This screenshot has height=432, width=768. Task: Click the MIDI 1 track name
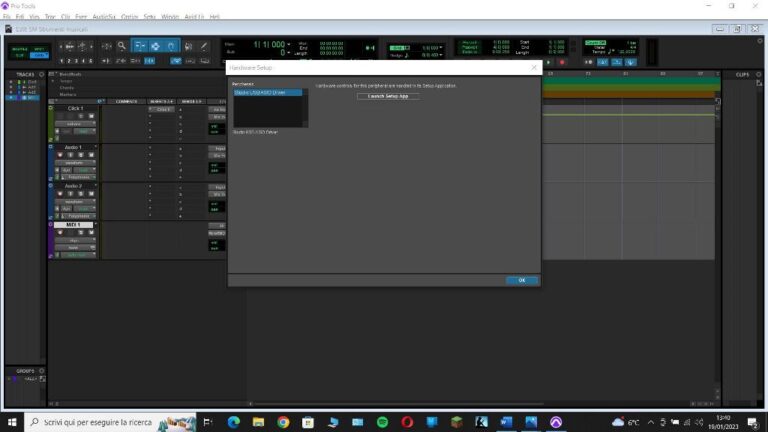[x=73, y=224]
